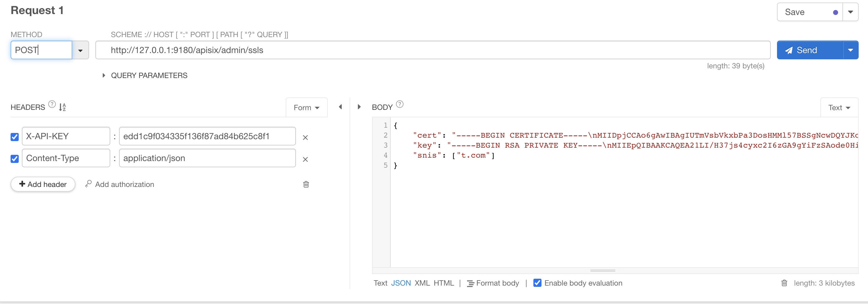This screenshot has width=868, height=304.
Task: Open the Body help tooltip
Action: (400, 104)
